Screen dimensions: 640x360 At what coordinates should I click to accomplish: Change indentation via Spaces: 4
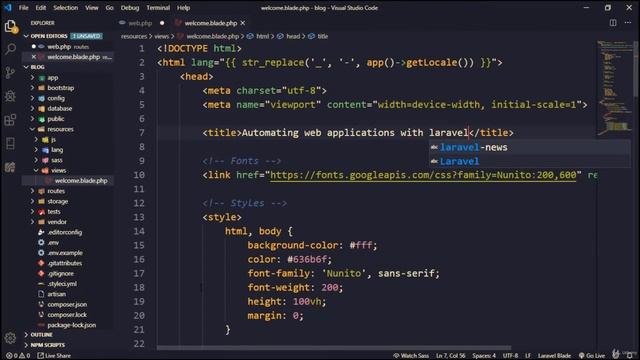(x=484, y=356)
